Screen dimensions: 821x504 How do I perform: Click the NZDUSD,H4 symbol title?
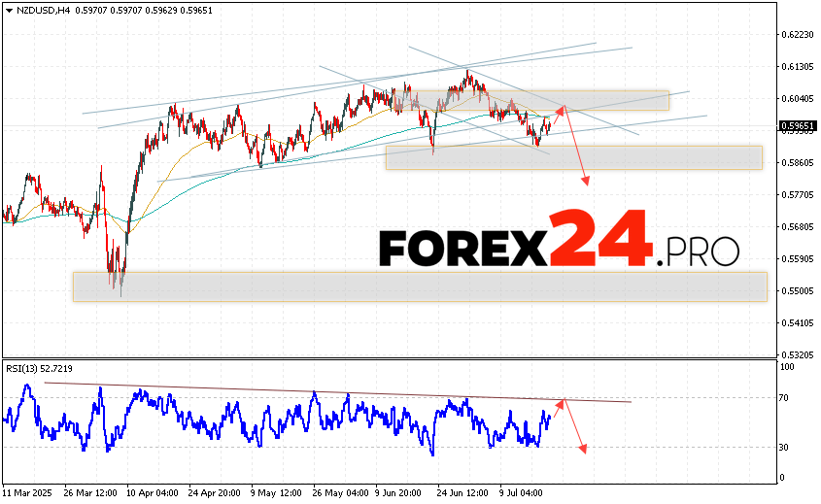(x=35, y=10)
